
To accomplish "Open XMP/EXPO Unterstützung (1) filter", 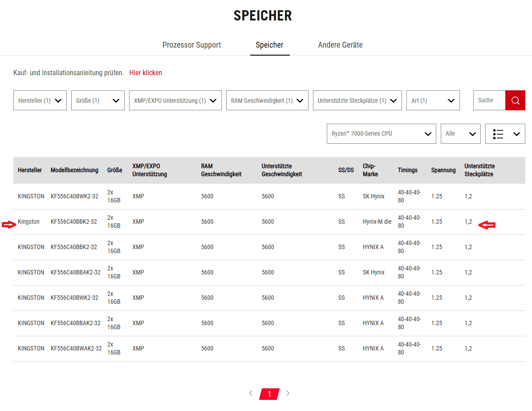I will pos(175,101).
